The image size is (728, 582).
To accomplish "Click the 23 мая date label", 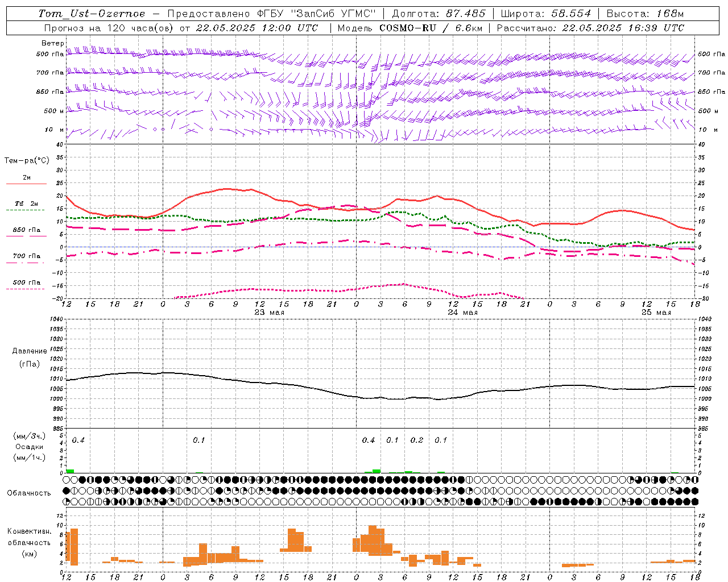I will coord(270,312).
